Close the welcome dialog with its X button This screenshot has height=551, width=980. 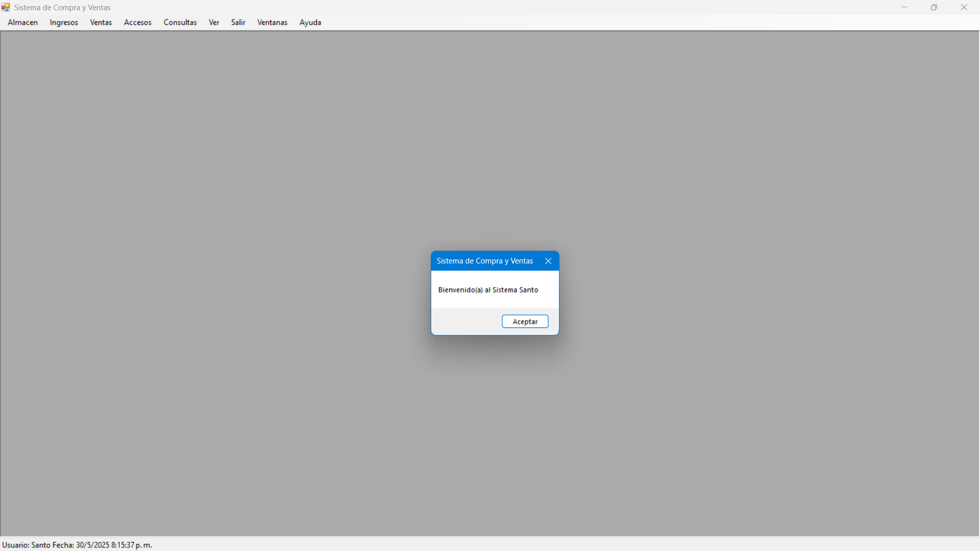pyautogui.click(x=548, y=261)
